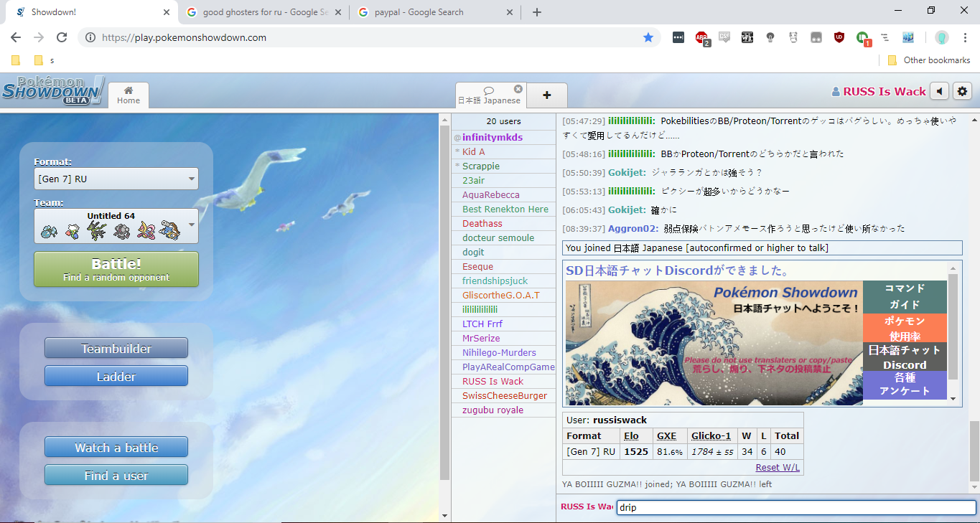Open the Adblock Plus extension icon
This screenshot has height=523, width=980.
(x=701, y=37)
